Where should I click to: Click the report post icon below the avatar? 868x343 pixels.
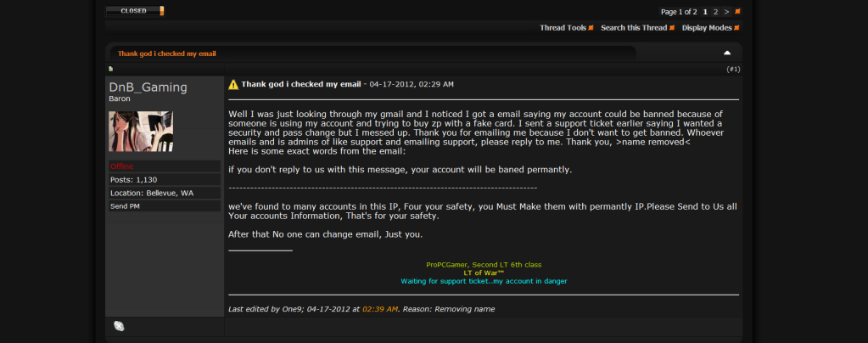[x=119, y=326]
